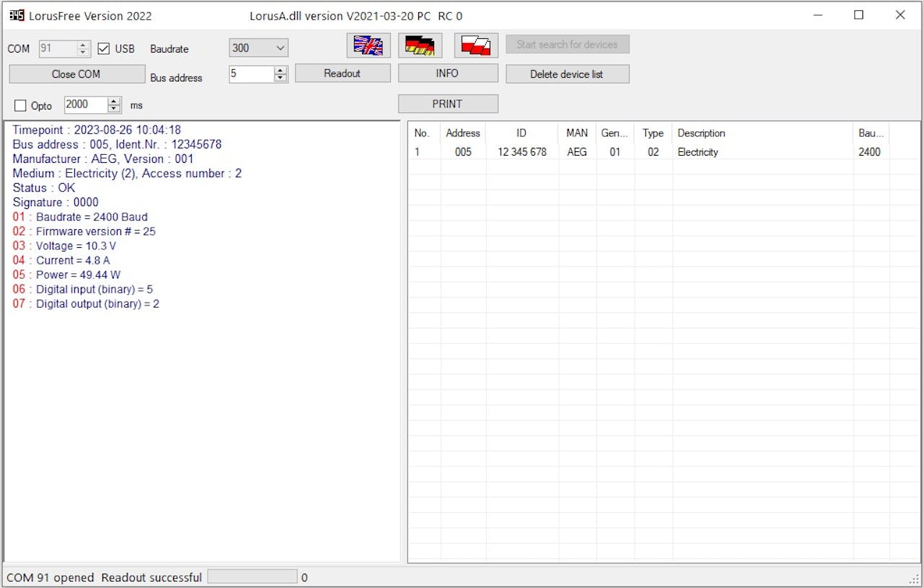This screenshot has height=588, width=923.
Task: Click 'Firmware version # = 25' line
Action: (84, 231)
